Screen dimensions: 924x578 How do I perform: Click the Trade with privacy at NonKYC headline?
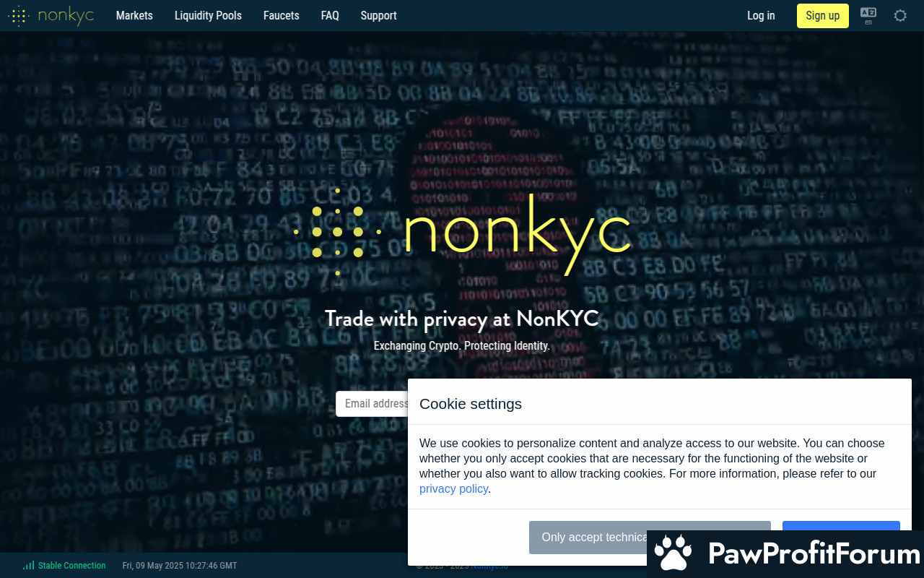click(x=462, y=319)
